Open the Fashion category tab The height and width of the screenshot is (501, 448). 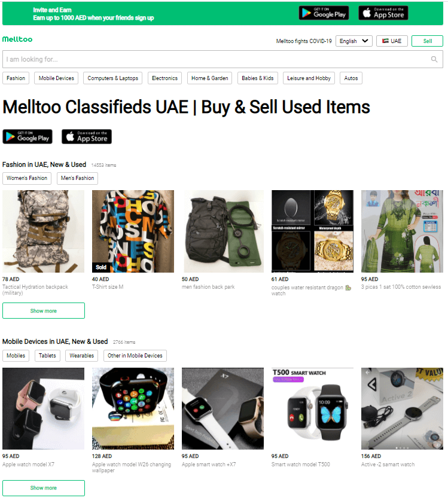click(x=16, y=78)
